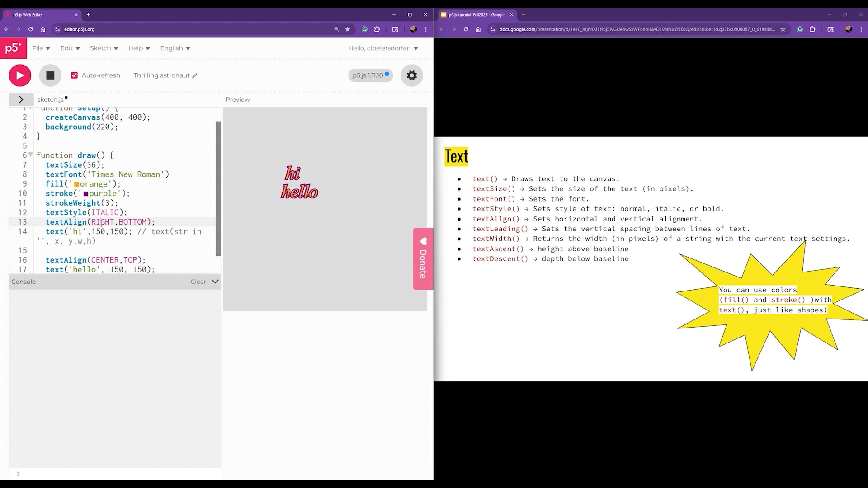The image size is (868, 488).
Task: Bookmark the editor.p5js.org page star
Action: click(348, 29)
